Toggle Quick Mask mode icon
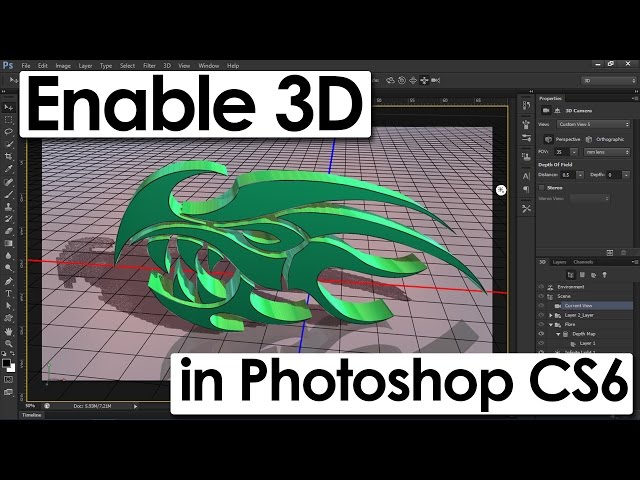This screenshot has width=640, height=480. pyautogui.click(x=8, y=380)
